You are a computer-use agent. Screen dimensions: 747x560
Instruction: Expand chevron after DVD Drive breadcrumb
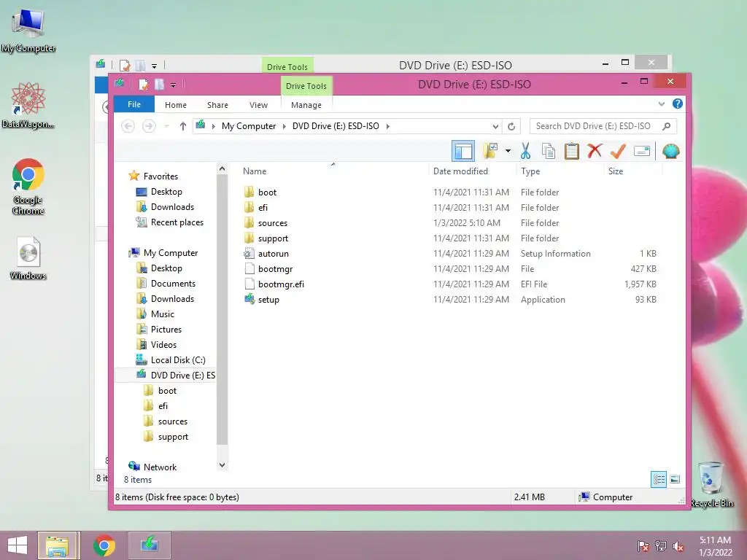click(x=388, y=126)
